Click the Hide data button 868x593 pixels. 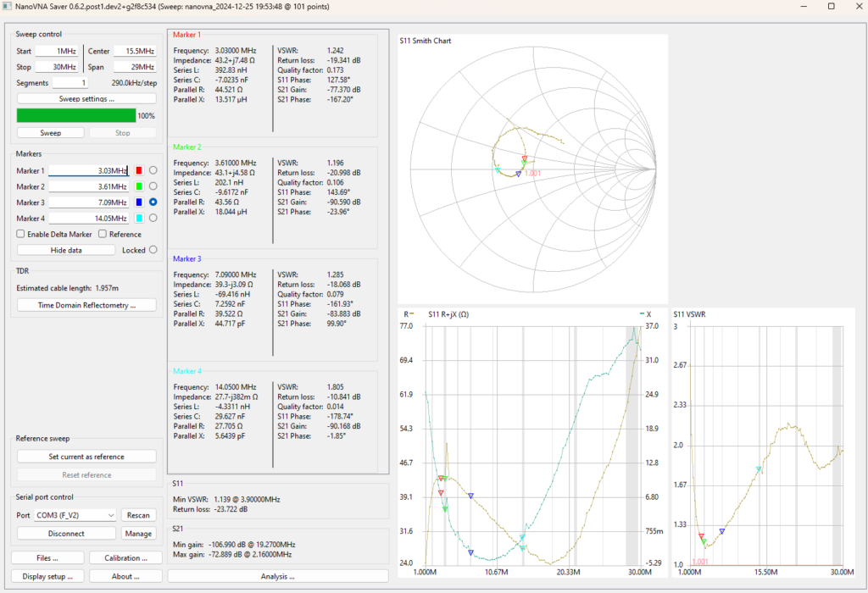[x=66, y=250]
